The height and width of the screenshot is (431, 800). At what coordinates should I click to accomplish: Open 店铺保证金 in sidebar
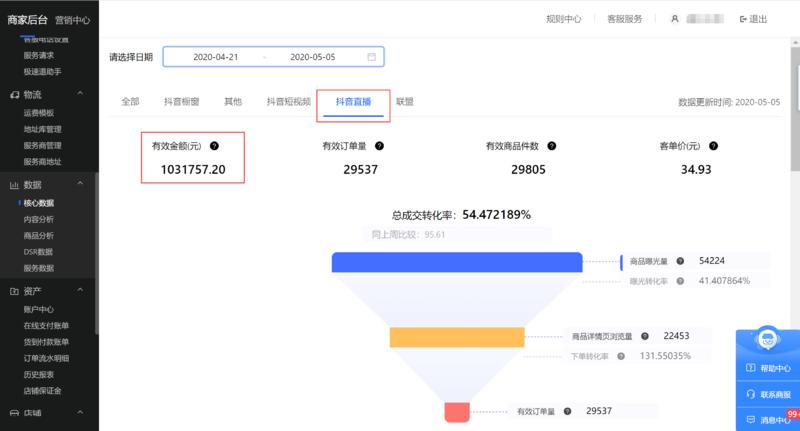click(x=42, y=391)
